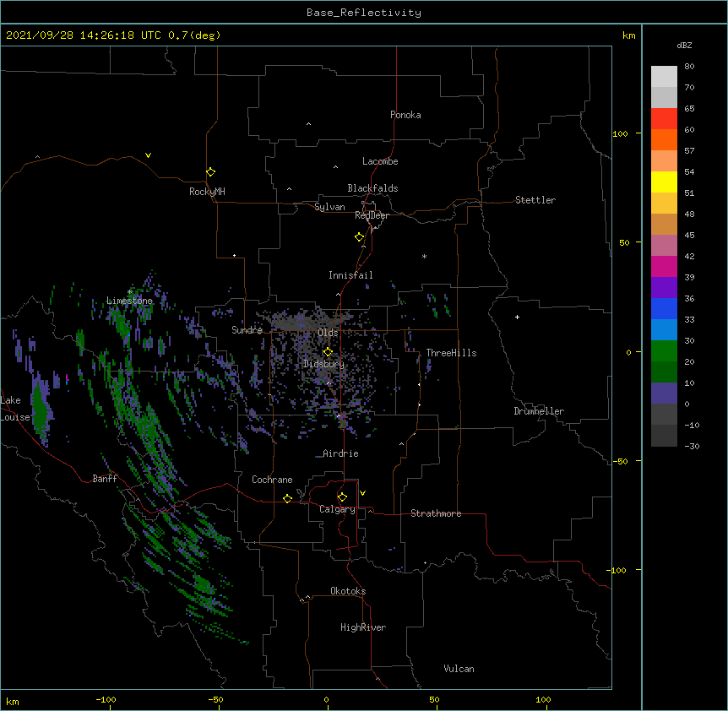Click the yellow diamond marker above RockyMH
The width and height of the screenshot is (728, 711).
click(210, 172)
